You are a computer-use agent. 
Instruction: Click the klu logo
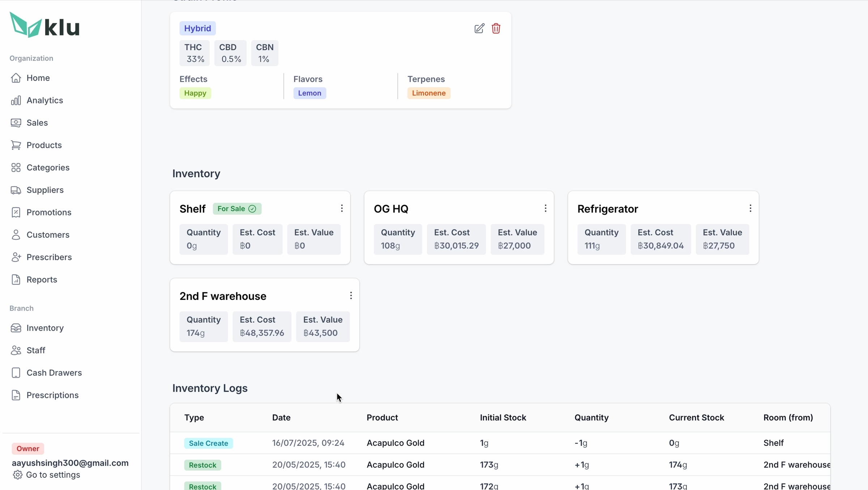tap(44, 25)
